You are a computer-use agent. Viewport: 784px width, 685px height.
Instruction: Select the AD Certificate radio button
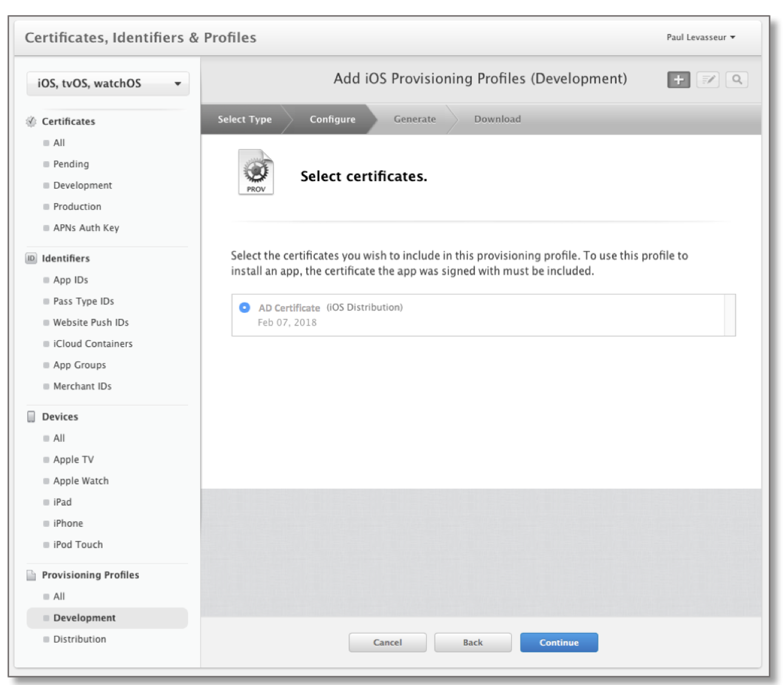(244, 308)
